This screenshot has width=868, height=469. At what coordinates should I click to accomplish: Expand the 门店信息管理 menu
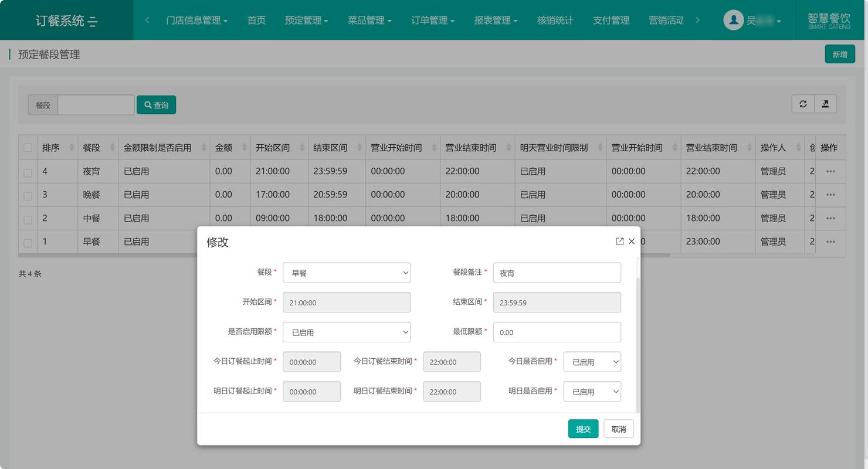tap(196, 20)
